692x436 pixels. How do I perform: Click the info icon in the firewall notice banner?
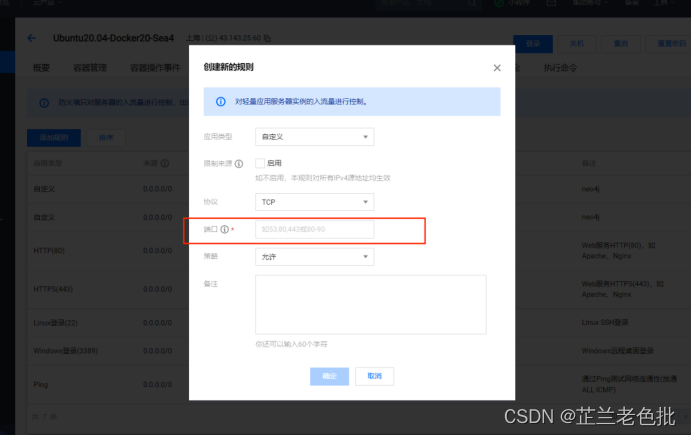pos(44,103)
